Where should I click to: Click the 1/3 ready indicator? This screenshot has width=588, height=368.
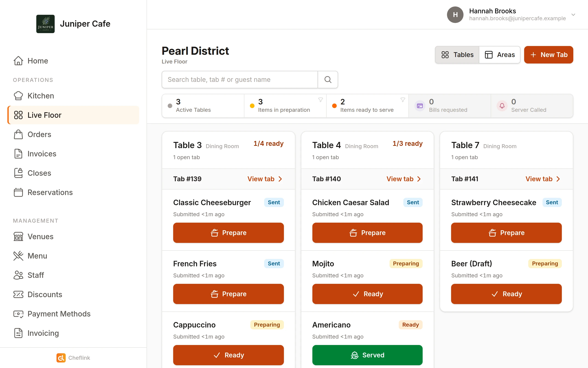tap(407, 144)
